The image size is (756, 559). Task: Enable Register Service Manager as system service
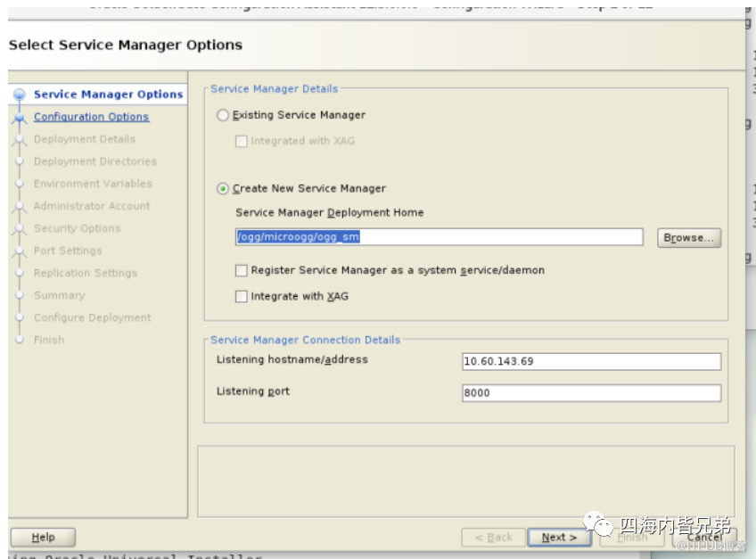242,270
